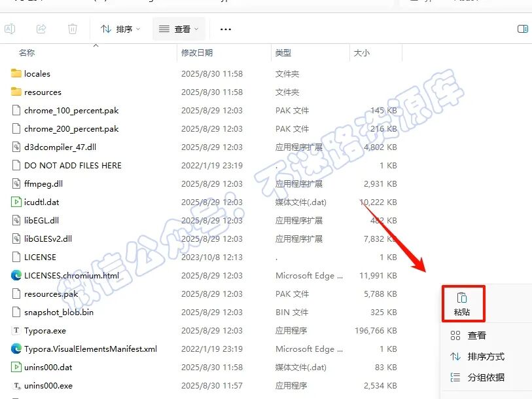Select Typora.VisualElementsManifest.xml Edge icon
This screenshot has height=399, width=532.
pyautogui.click(x=16, y=349)
